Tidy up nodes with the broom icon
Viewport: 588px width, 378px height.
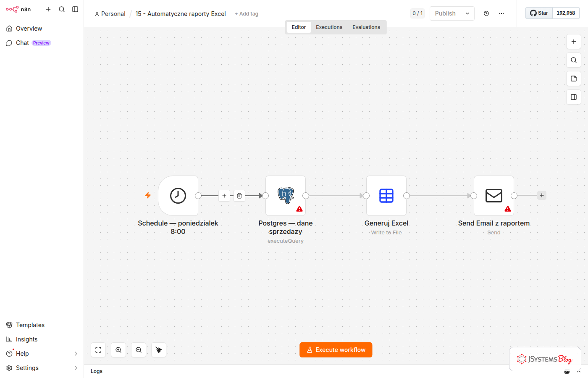159,350
